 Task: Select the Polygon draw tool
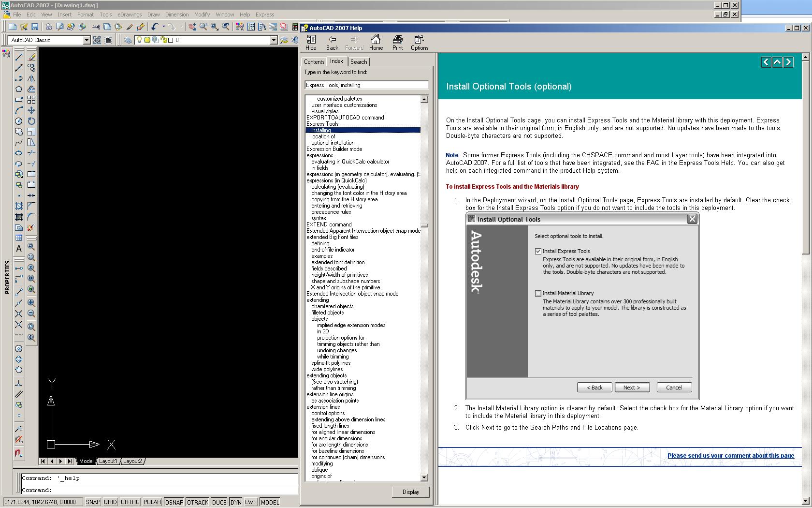(19, 89)
